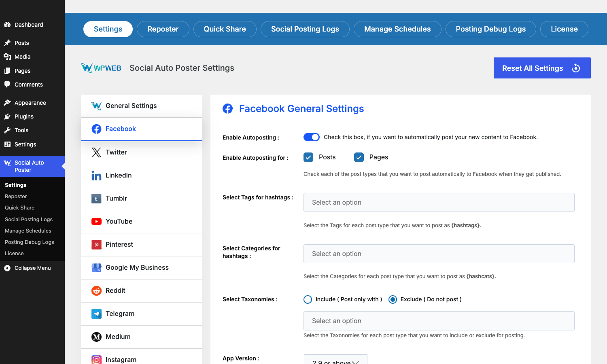Open the Quick Share top tab
Image resolution: width=607 pixels, height=364 pixels.
(x=225, y=29)
